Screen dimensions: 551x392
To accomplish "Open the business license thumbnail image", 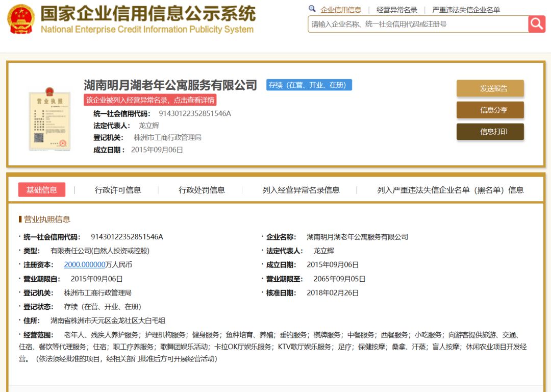I will [49, 119].
